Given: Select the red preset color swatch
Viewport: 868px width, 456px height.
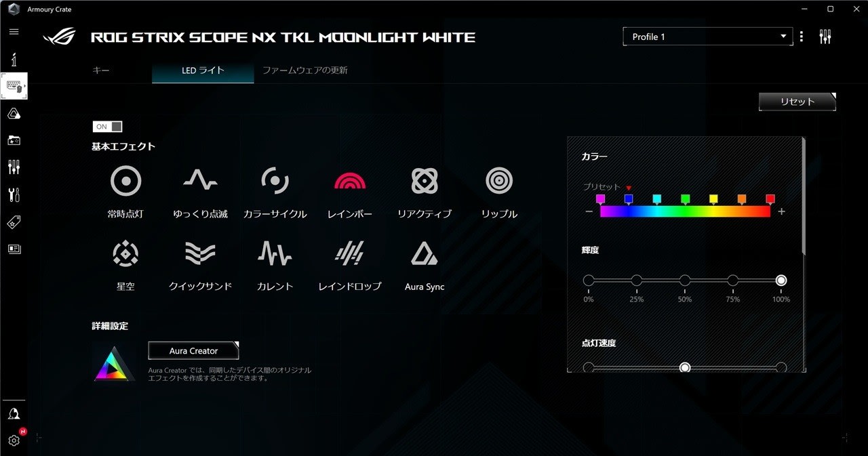Looking at the screenshot, I should click(x=770, y=199).
